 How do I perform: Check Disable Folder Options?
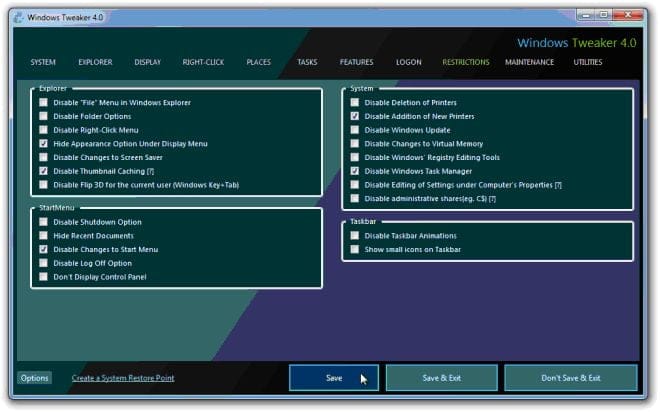[x=43, y=116]
